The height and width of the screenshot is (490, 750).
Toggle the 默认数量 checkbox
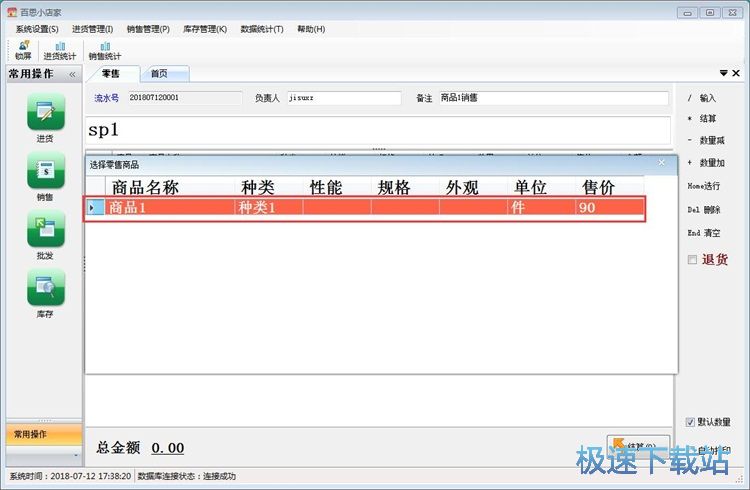(690, 422)
